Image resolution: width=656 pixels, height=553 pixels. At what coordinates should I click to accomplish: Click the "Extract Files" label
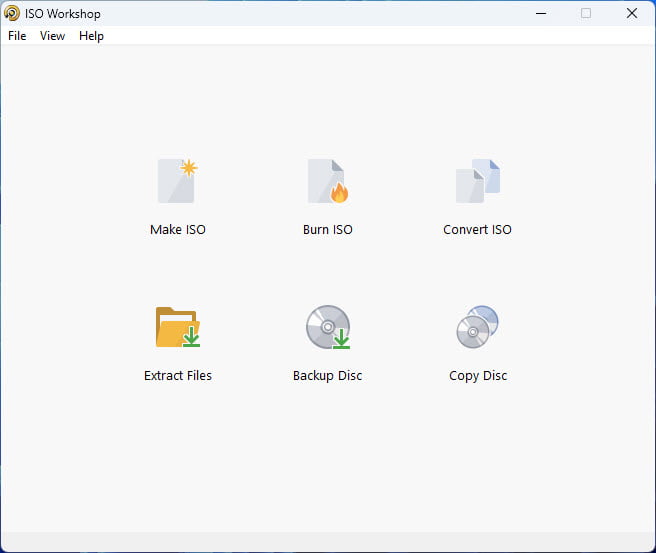click(x=178, y=376)
